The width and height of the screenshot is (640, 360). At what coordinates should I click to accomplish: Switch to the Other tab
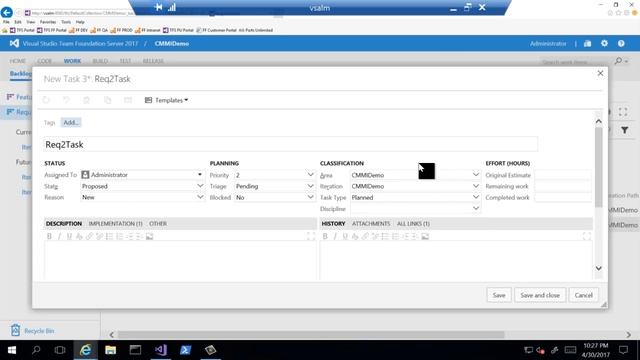pos(158,224)
